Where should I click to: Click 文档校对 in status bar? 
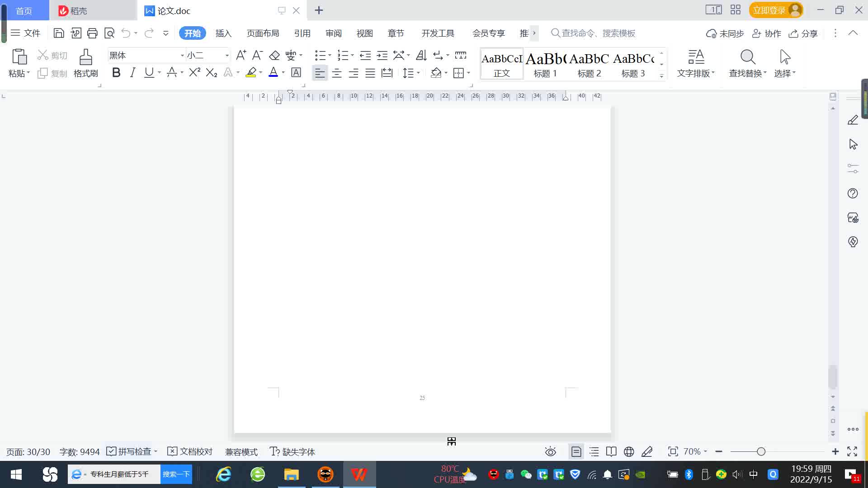(x=190, y=451)
